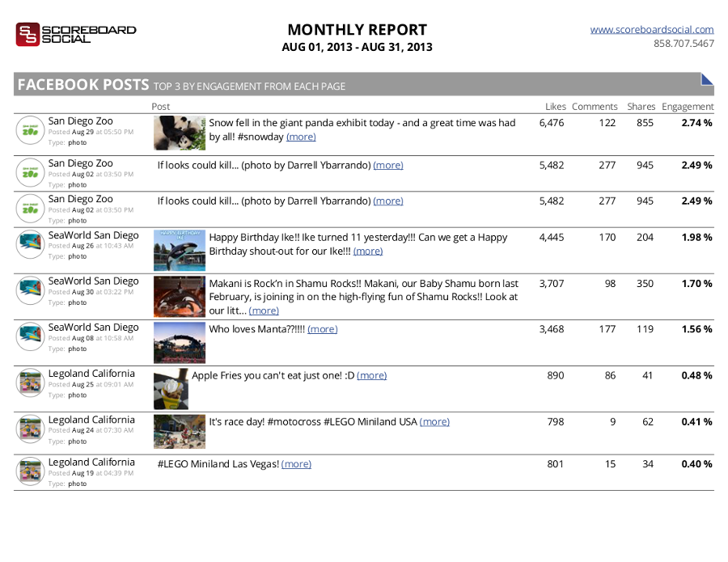Click the blue folded corner icon

tap(707, 79)
